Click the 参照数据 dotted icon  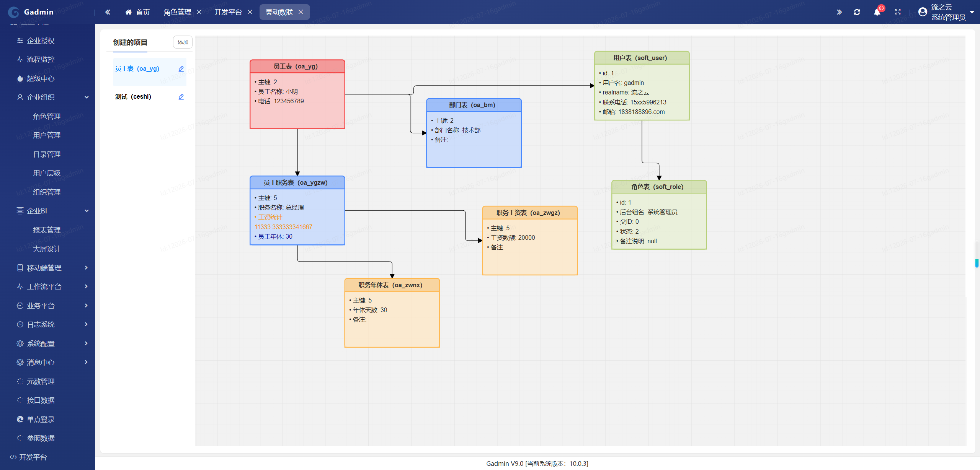[20, 438]
